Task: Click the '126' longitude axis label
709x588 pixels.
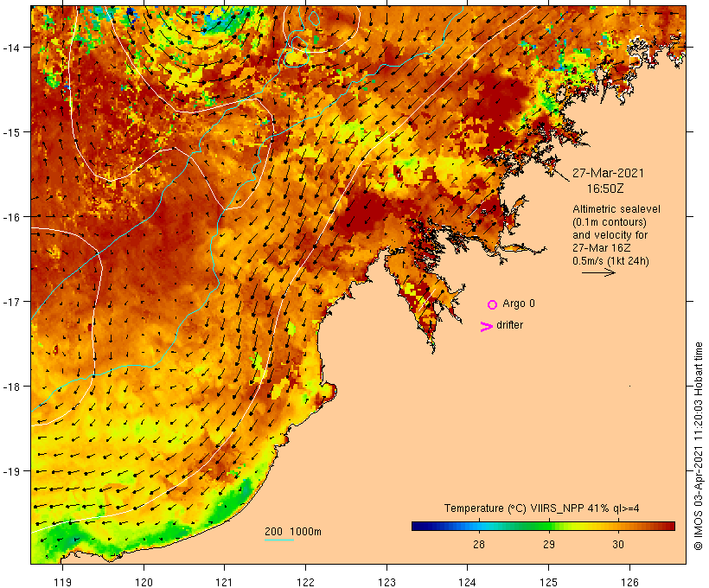Action: click(629, 582)
